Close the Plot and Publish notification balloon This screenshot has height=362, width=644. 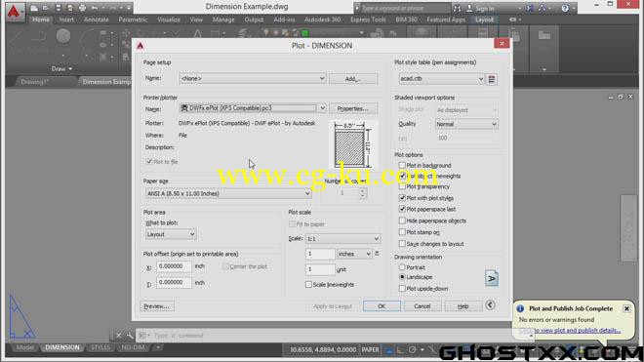pos(626,308)
